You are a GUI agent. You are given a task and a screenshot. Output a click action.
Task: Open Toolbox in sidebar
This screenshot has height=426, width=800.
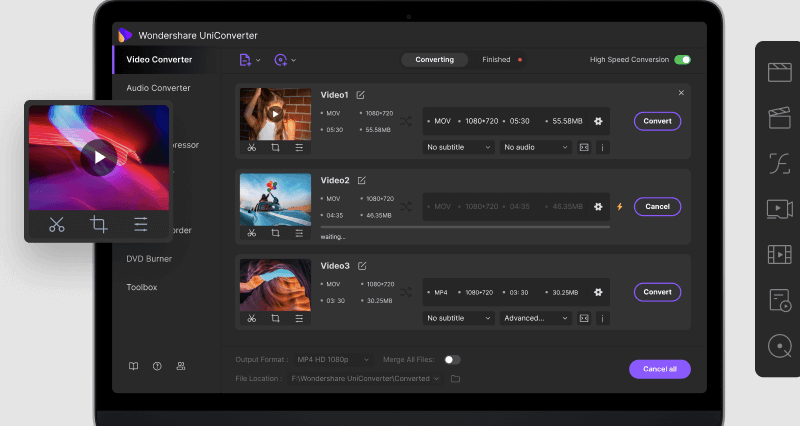point(142,287)
